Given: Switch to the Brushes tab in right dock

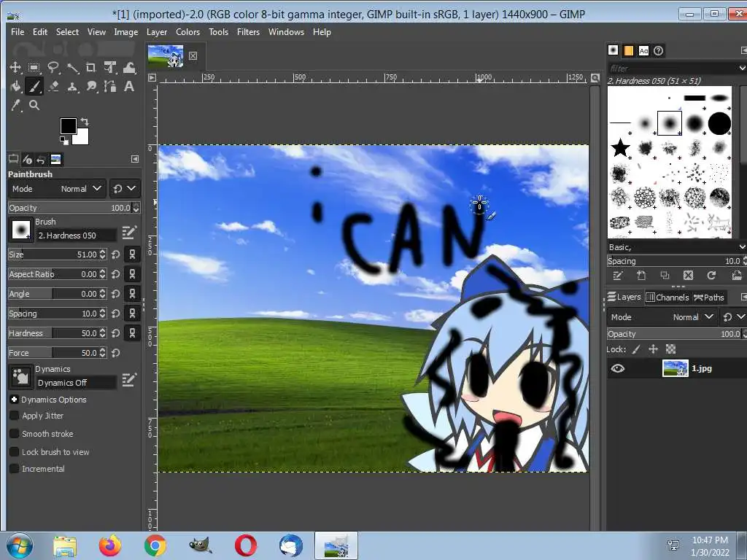Looking at the screenshot, I should tap(613, 50).
